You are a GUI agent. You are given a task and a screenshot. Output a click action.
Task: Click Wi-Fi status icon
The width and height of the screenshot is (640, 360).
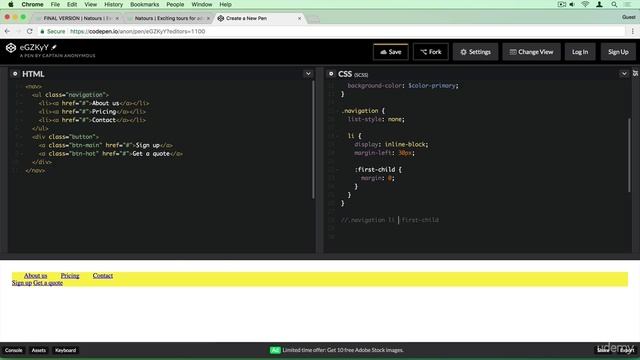tap(585, 4)
